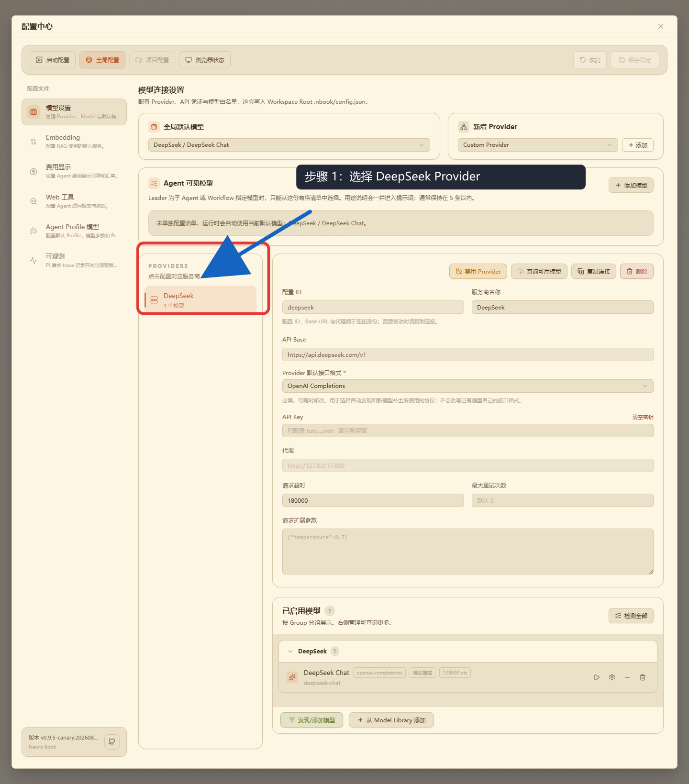
Task: Switch to the 启动配置 tab
Action: 53,60
